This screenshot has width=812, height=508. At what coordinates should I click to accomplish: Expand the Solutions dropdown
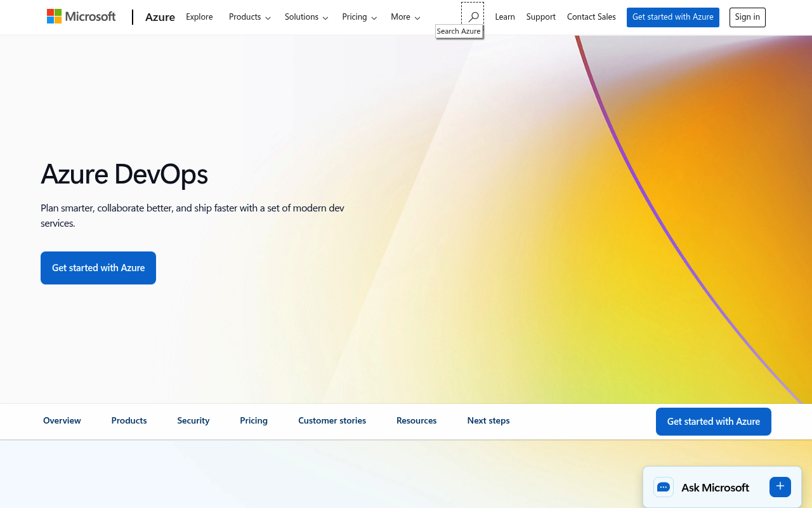(306, 17)
